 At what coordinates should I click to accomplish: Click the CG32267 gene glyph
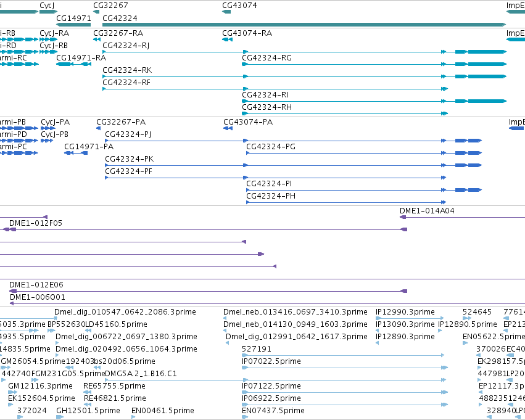(x=96, y=12)
